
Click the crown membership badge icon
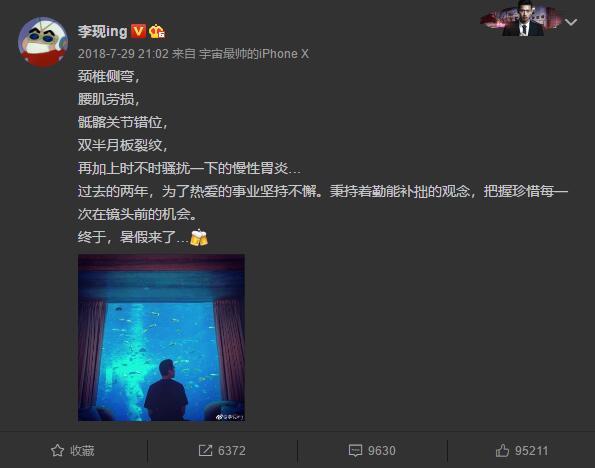[157, 31]
